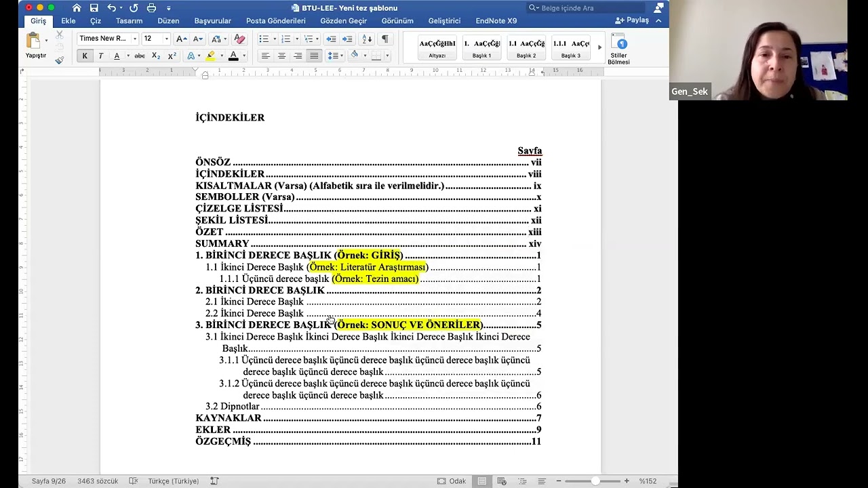Decrease indent icon in paragraph group
This screenshot has height=488, width=868.
click(331, 39)
